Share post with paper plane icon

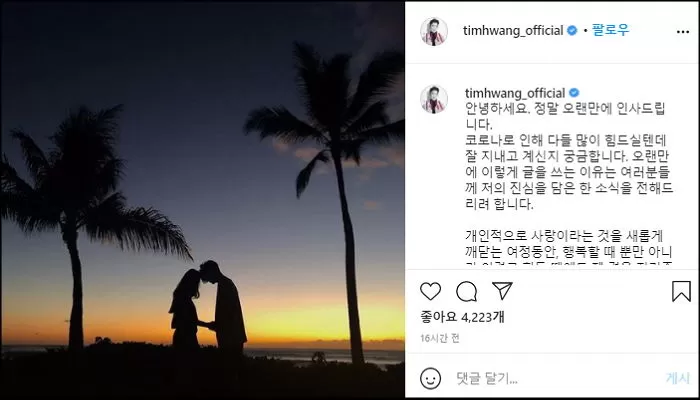click(x=502, y=291)
